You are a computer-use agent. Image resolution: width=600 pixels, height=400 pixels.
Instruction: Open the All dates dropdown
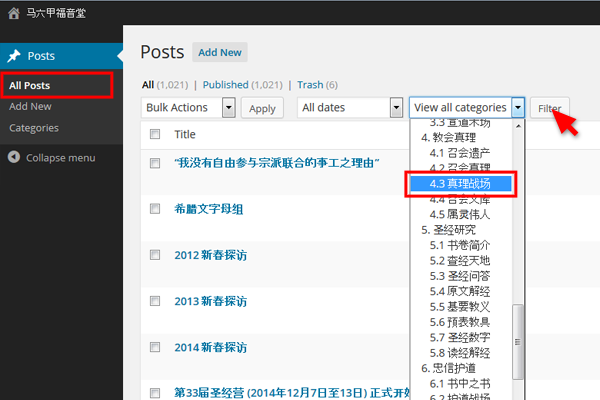pyautogui.click(x=350, y=108)
